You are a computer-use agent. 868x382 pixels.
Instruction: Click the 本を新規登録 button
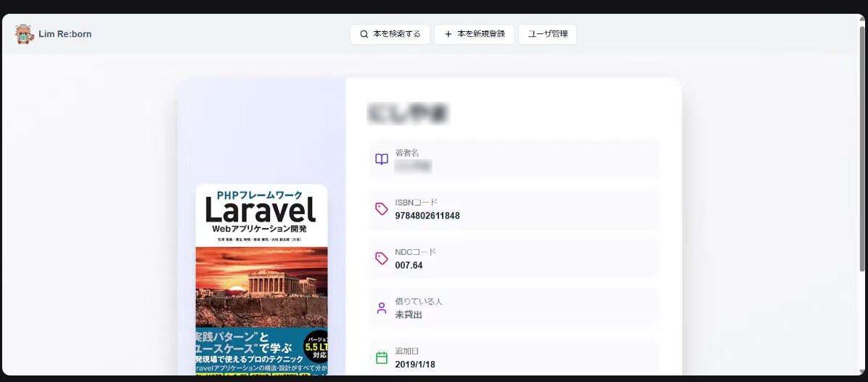pos(475,34)
